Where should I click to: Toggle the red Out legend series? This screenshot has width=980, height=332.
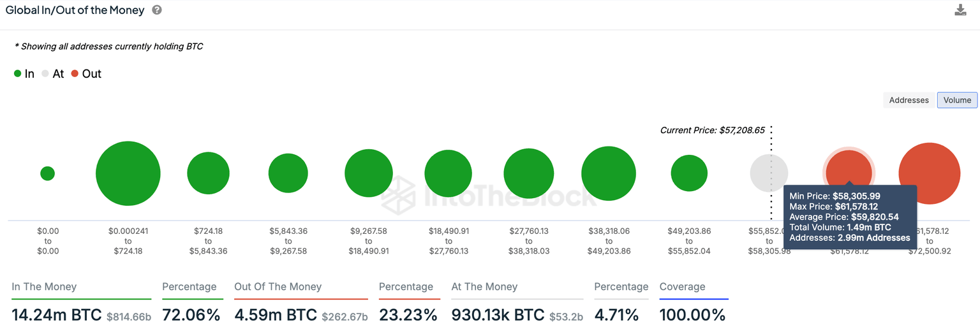coord(86,74)
